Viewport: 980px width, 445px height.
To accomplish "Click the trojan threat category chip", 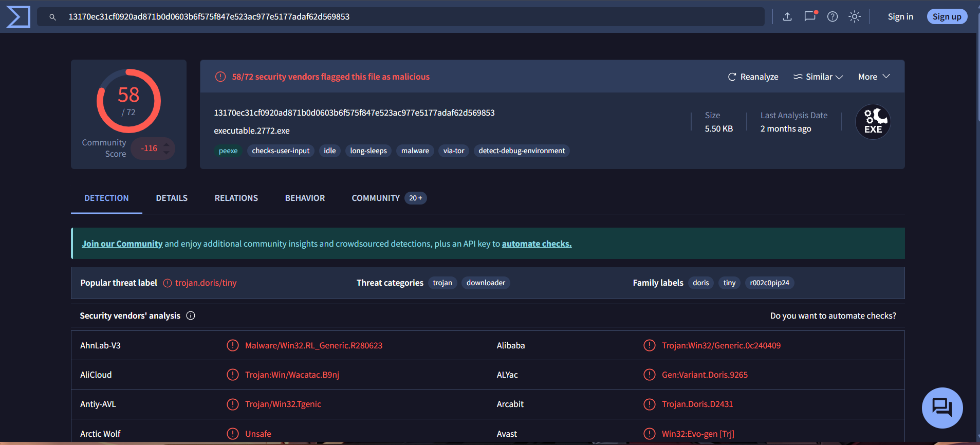I will (x=442, y=283).
